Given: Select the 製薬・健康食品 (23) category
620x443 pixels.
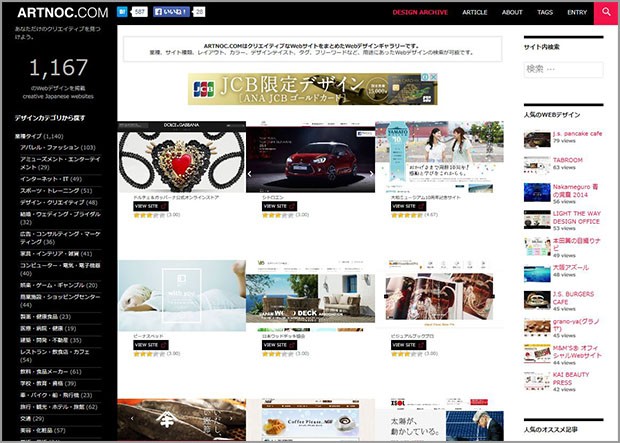Looking at the screenshot, I should 45,316.
